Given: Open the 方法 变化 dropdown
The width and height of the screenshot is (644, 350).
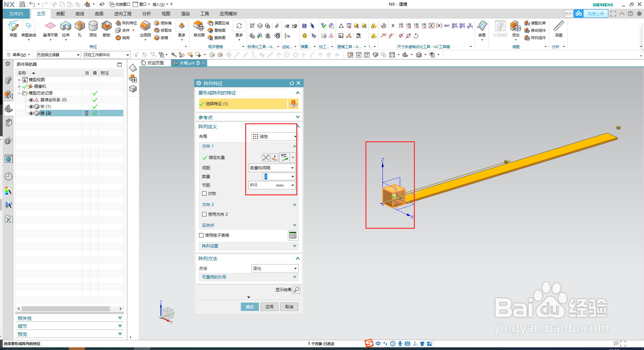Looking at the screenshot, I should tap(275, 268).
